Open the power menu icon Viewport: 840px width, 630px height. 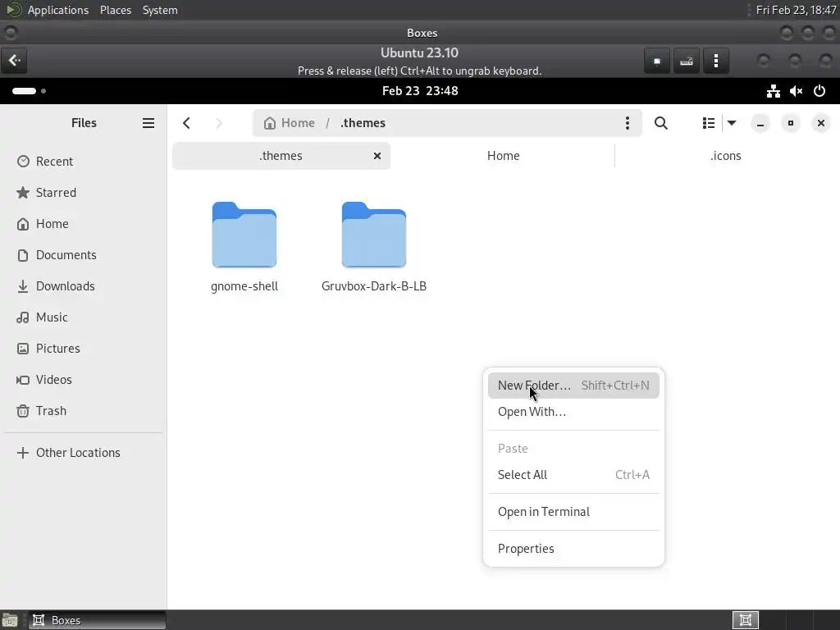pos(819,91)
